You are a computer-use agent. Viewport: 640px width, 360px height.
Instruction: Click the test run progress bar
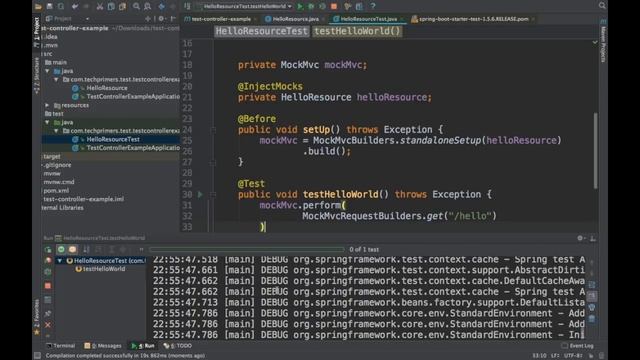247,249
